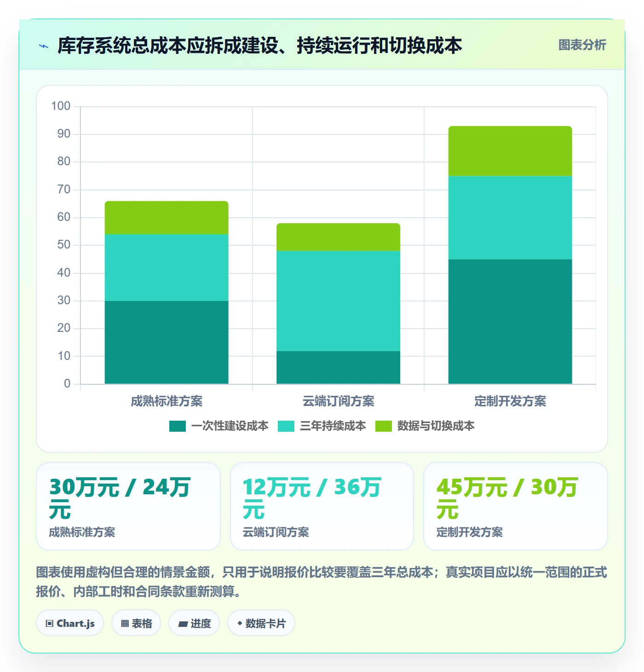The image size is (644, 672).
Task: Click the 云端订阅方案 green switching-cost bar segment
Action: 338,237
